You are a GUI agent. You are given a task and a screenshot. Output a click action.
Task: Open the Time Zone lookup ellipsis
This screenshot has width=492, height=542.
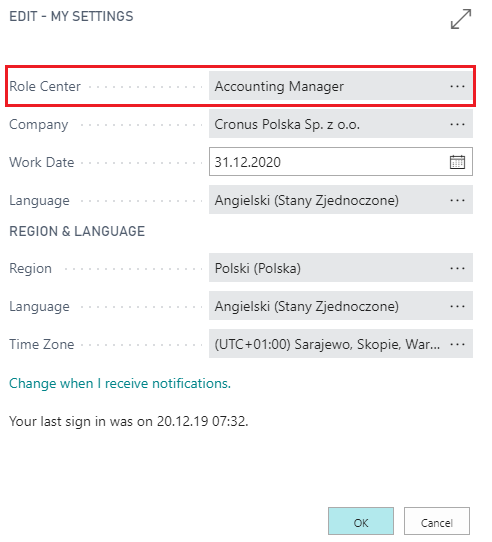pyautogui.click(x=457, y=344)
